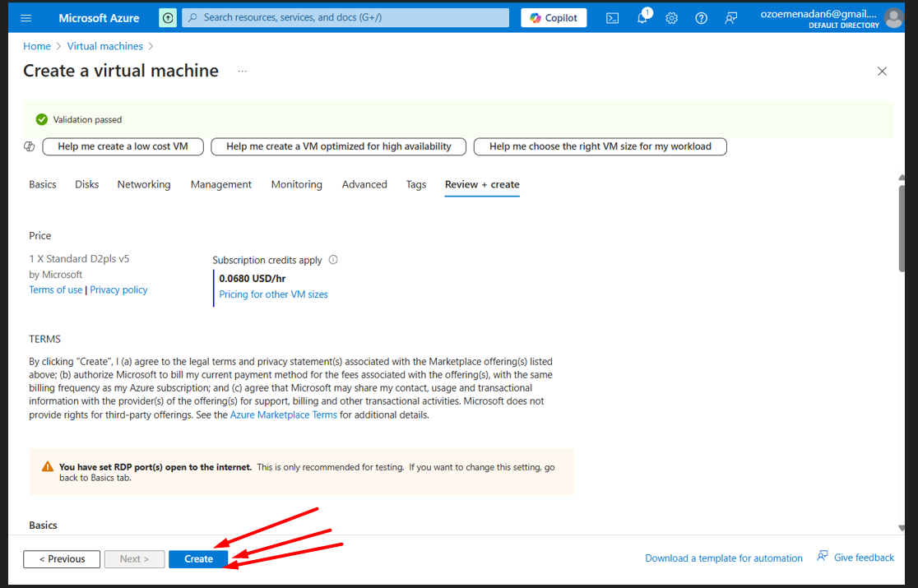This screenshot has width=918, height=588.
Task: Click the Previous button
Action: coord(62,558)
